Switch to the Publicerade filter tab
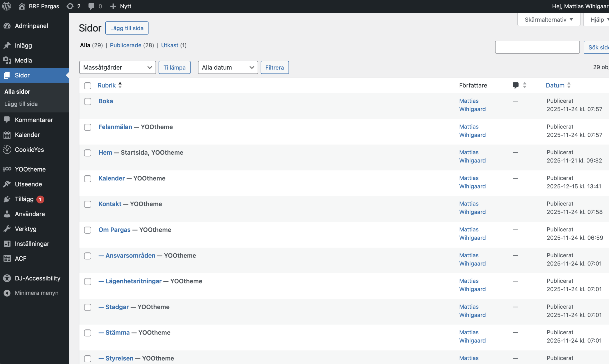 pyautogui.click(x=125, y=45)
